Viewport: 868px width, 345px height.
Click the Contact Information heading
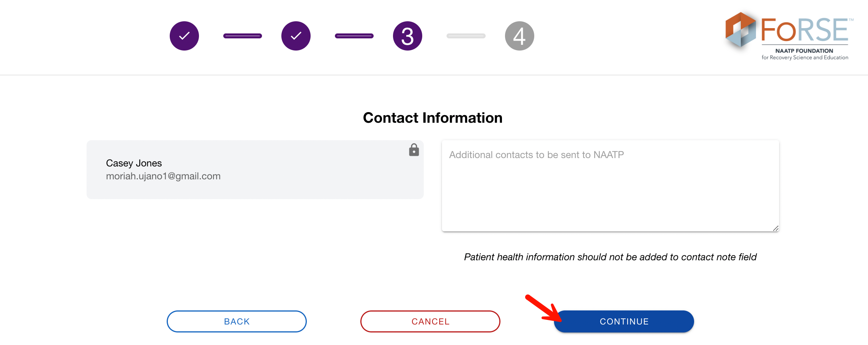[432, 118]
